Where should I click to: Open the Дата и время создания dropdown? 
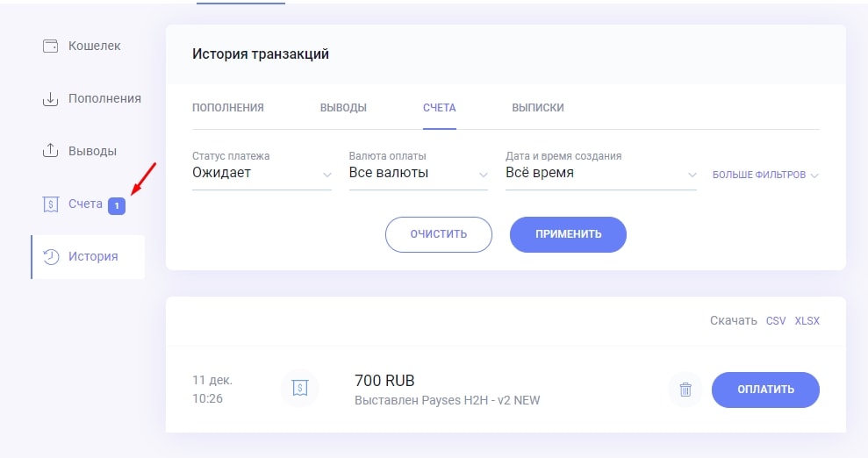[601, 174]
